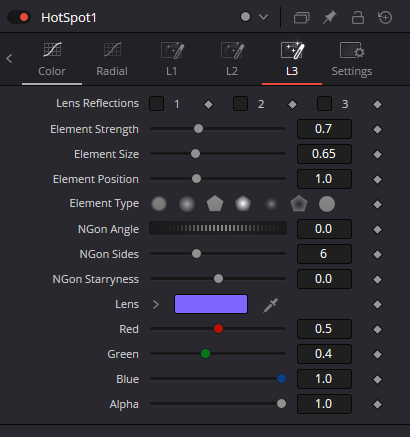This screenshot has width=410, height=437.
Task: Keyframe the Alpha parameter
Action: click(377, 404)
